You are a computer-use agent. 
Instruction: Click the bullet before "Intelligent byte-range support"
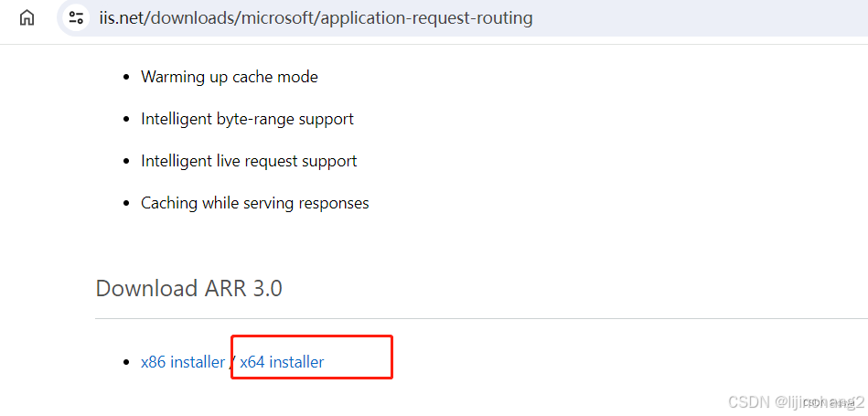126,120
